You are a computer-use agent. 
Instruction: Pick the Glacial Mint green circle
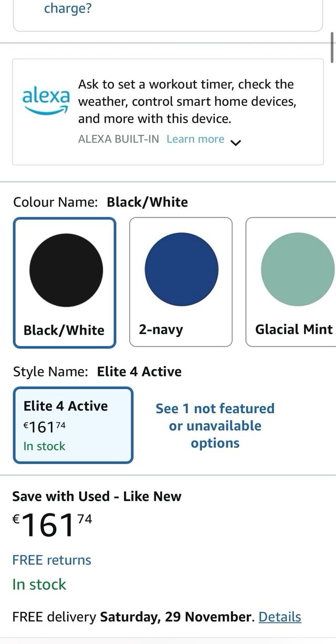[297, 270]
